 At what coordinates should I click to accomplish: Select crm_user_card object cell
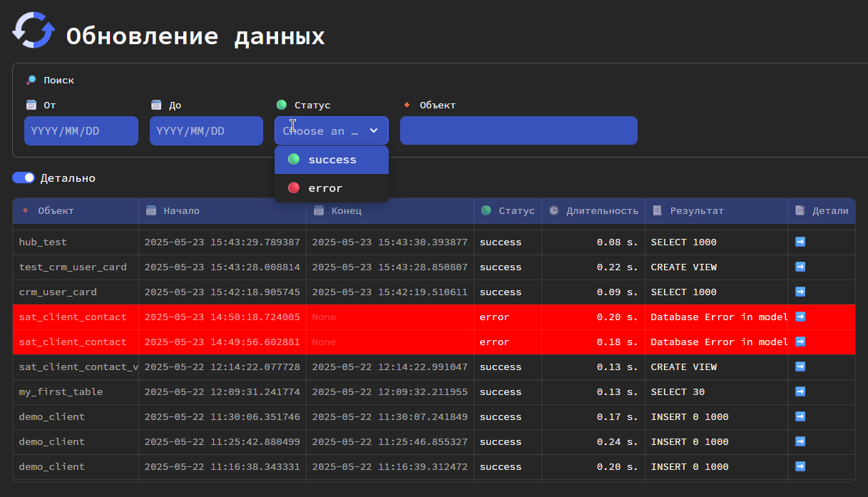(x=76, y=292)
